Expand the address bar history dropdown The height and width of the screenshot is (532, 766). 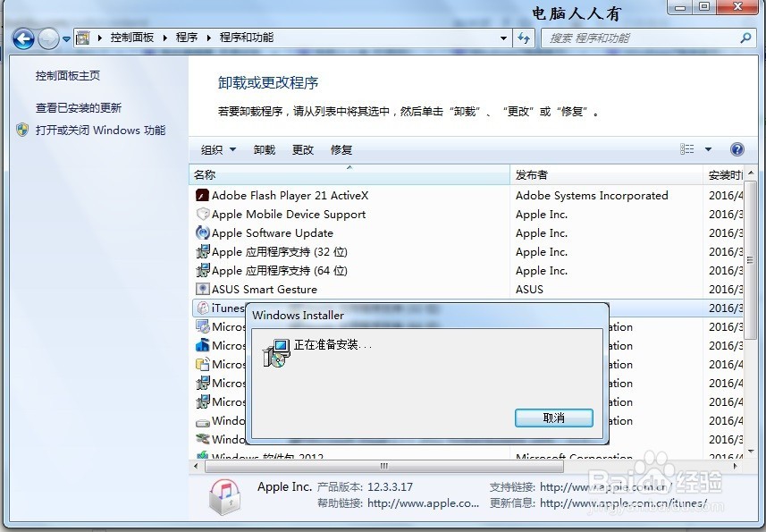pos(503,38)
